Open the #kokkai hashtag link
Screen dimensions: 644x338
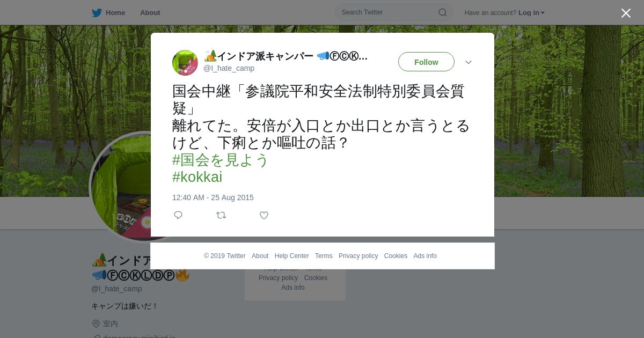click(x=197, y=177)
